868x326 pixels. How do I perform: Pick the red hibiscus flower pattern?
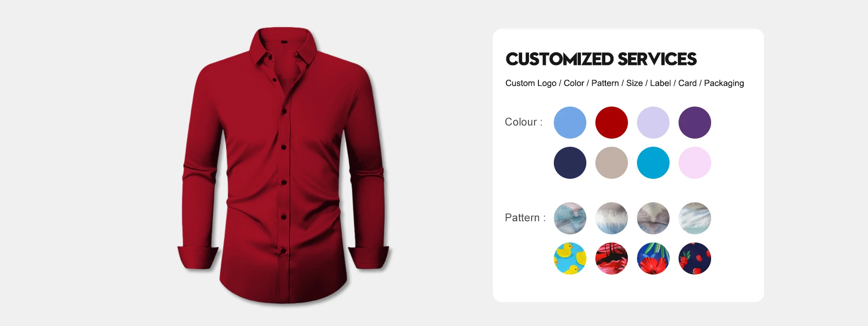653,258
